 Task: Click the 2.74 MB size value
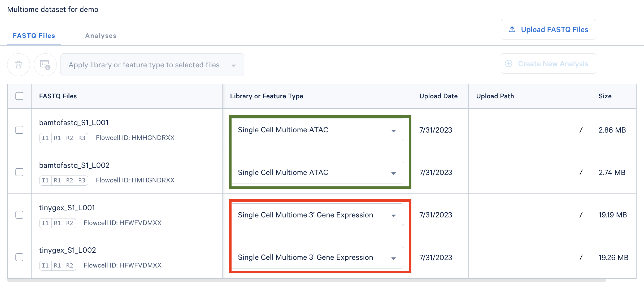pos(612,172)
